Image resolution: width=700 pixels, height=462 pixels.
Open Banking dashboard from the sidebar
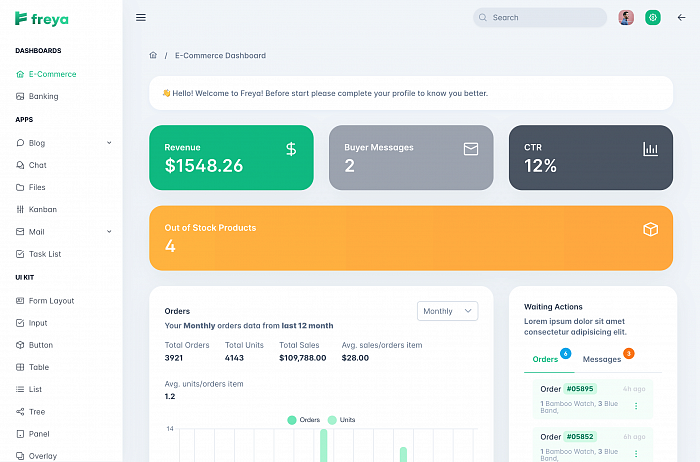point(43,96)
